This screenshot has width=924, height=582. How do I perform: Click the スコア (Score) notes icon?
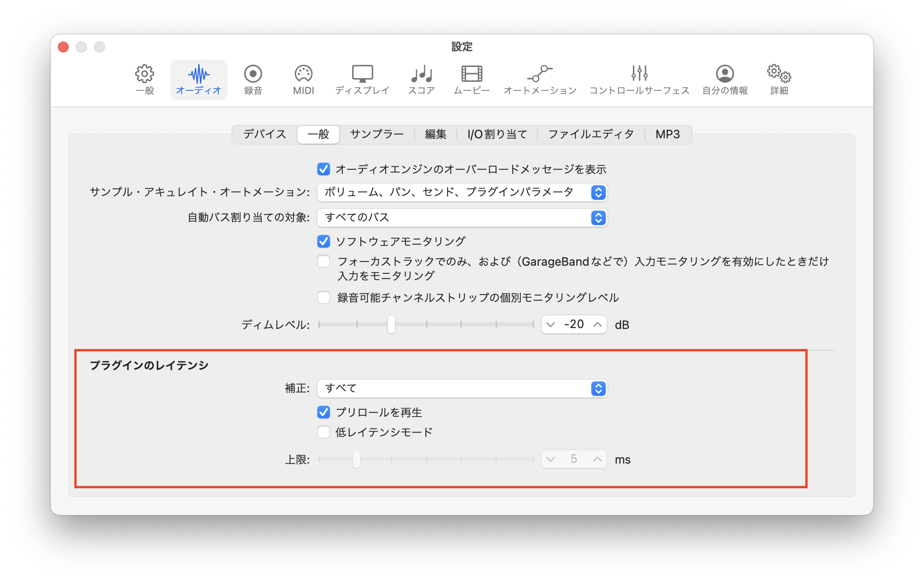(x=421, y=74)
